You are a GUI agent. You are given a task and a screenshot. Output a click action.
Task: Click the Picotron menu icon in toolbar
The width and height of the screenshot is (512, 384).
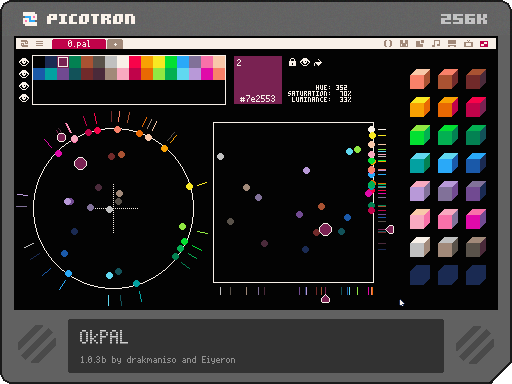[x=25, y=44]
